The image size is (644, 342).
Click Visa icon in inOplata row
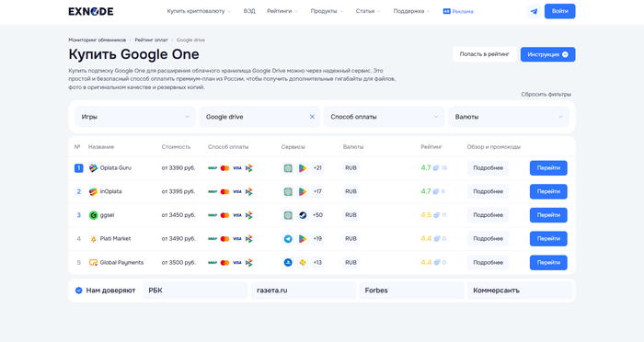237,192
